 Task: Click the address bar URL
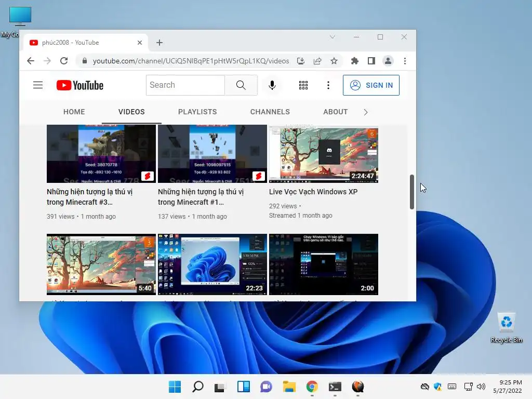(191, 61)
